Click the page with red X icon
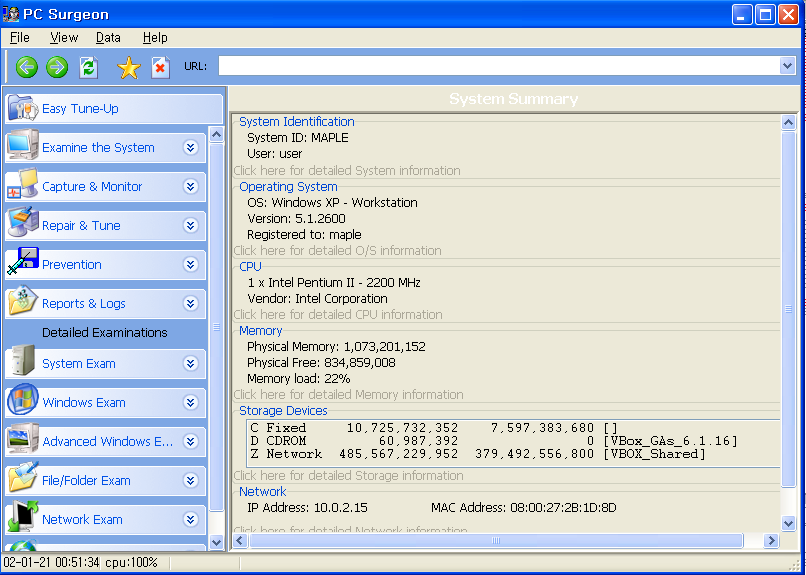 [x=160, y=67]
